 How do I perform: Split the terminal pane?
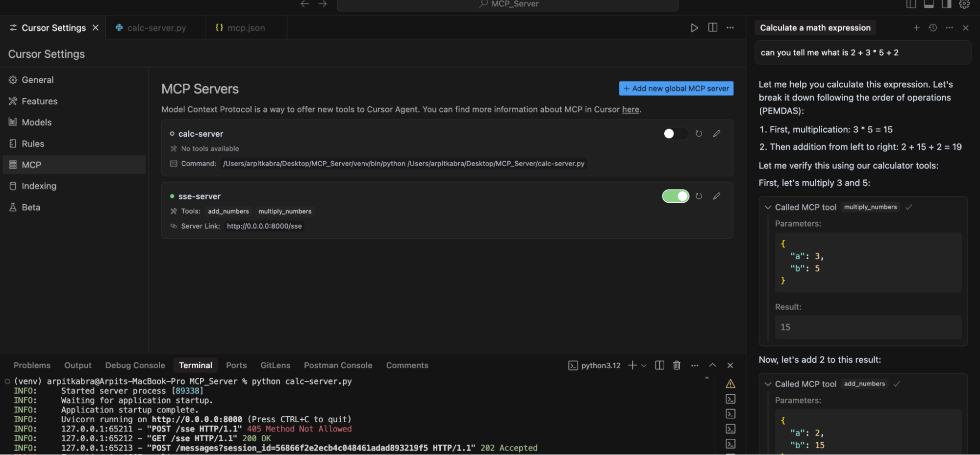659,365
